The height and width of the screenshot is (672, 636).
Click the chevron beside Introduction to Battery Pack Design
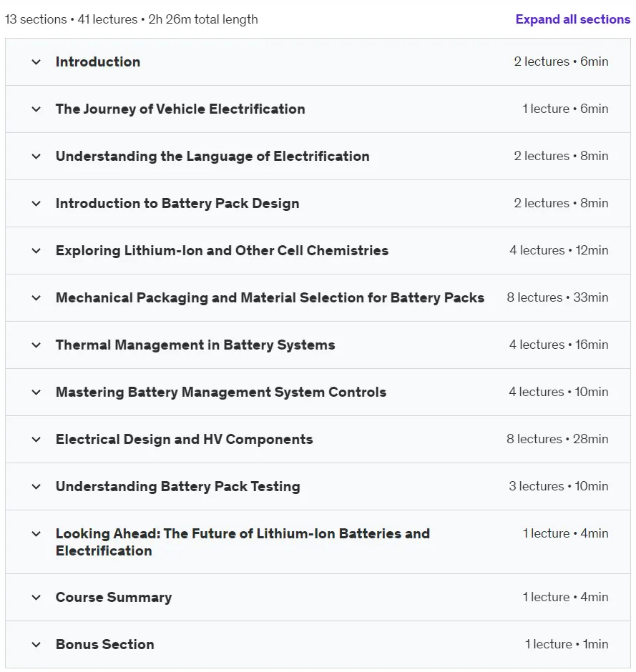click(x=36, y=203)
